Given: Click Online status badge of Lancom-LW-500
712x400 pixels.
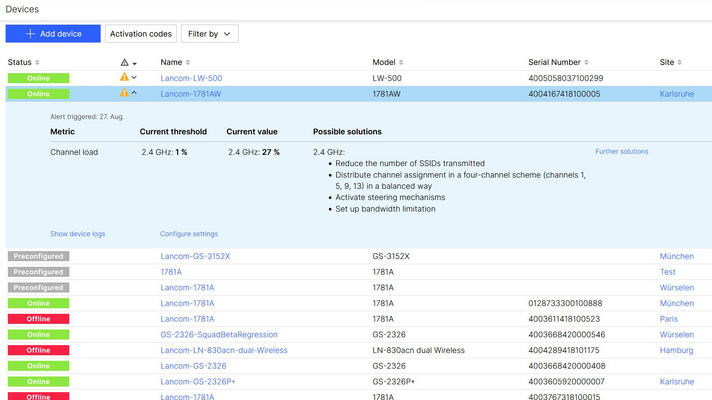Looking at the screenshot, I should point(38,78).
